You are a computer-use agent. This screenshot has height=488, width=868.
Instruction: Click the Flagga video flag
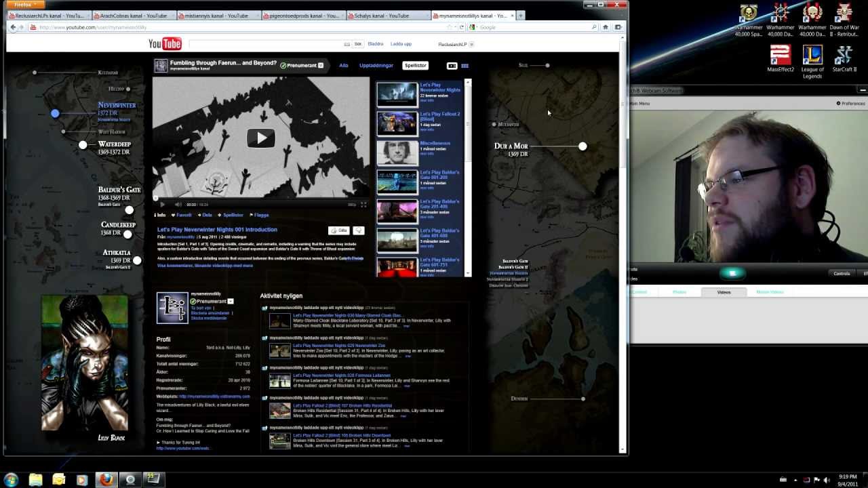tap(260, 215)
